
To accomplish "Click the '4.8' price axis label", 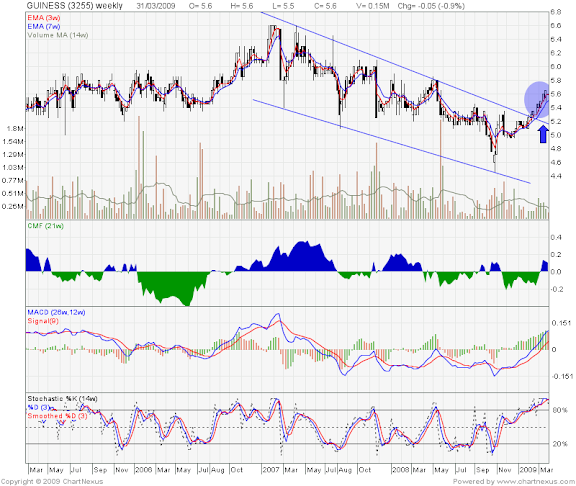I will (556, 149).
